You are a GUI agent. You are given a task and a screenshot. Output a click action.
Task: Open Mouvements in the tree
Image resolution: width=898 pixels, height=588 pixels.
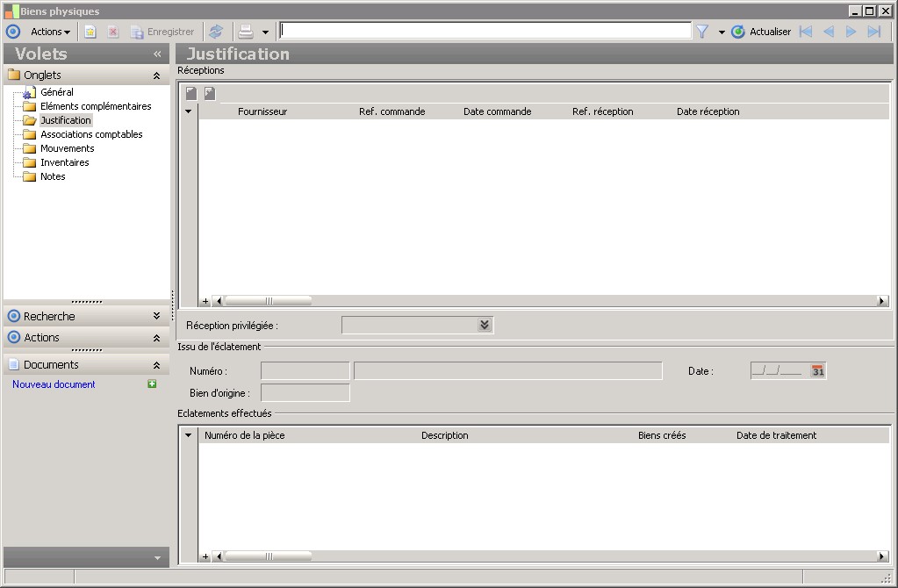[x=67, y=148]
